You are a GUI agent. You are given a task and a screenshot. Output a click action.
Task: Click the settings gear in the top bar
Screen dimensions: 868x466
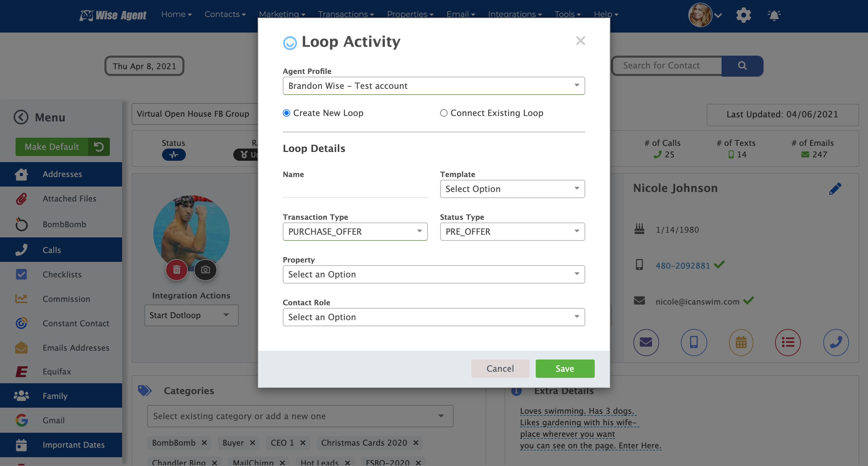pos(744,15)
